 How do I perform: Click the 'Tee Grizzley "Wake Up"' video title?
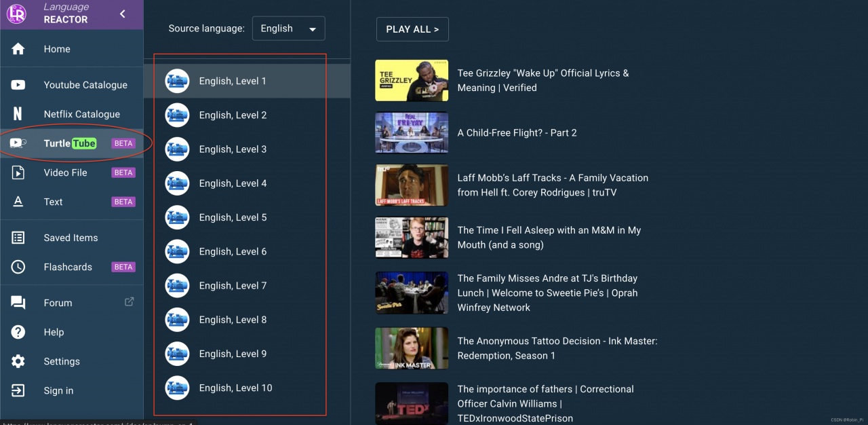click(543, 80)
